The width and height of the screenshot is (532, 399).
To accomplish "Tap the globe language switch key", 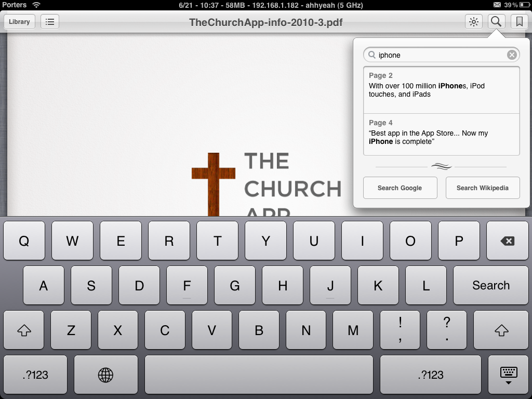I will pyautogui.click(x=105, y=375).
